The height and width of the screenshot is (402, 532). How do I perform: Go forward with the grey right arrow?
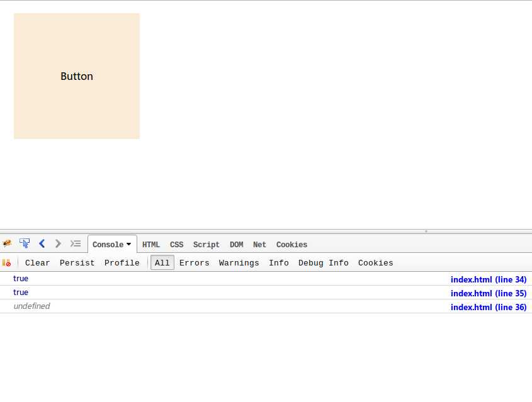point(58,243)
